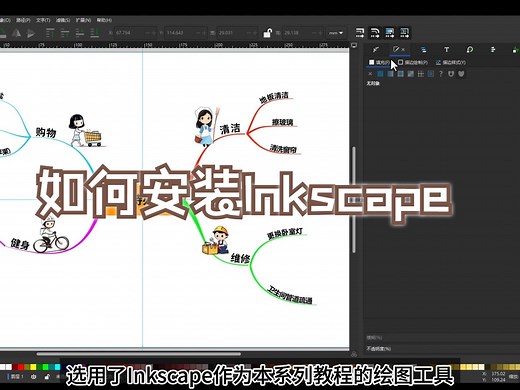Screen dimensions: 520x390
Task: Select the unset paint question mark icon
Action: point(441,74)
